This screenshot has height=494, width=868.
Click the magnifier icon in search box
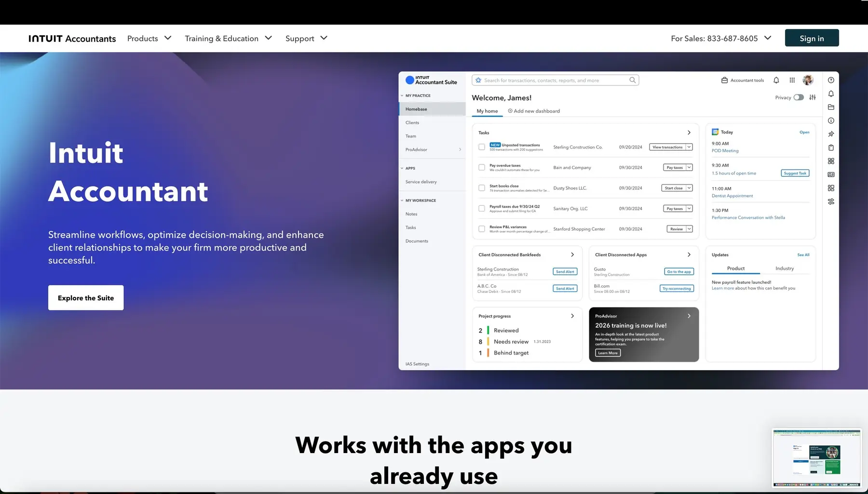(633, 80)
